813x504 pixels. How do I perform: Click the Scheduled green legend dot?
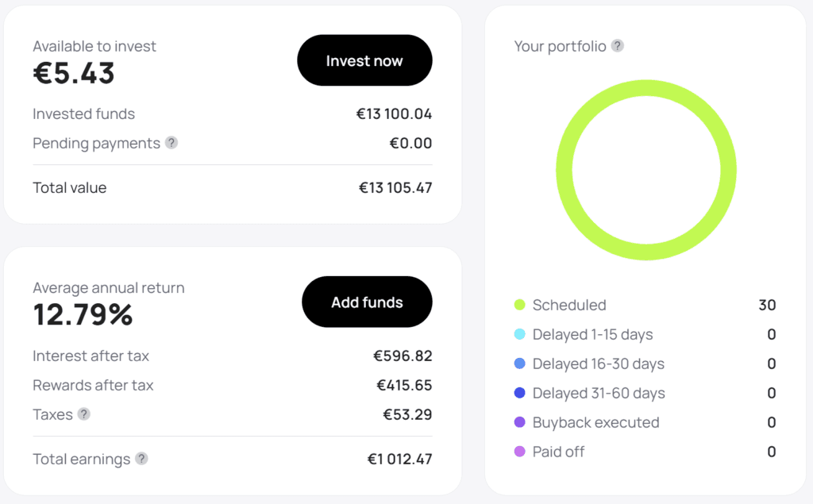(x=519, y=304)
